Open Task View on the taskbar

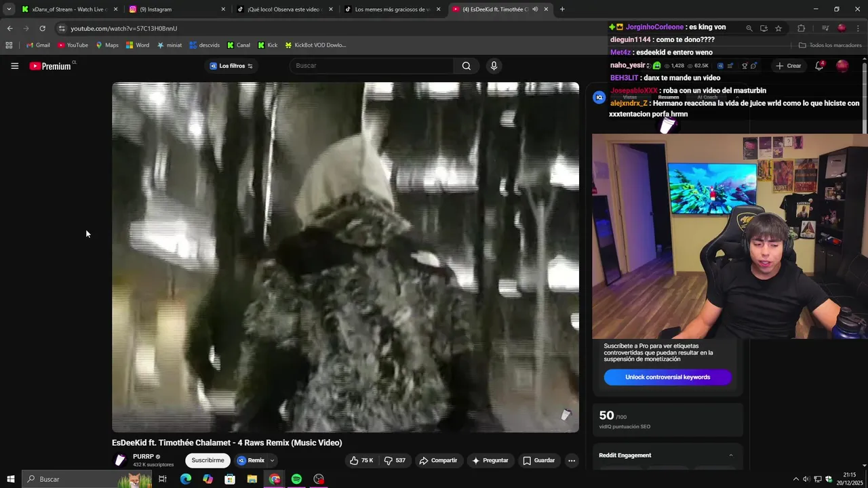(x=163, y=479)
